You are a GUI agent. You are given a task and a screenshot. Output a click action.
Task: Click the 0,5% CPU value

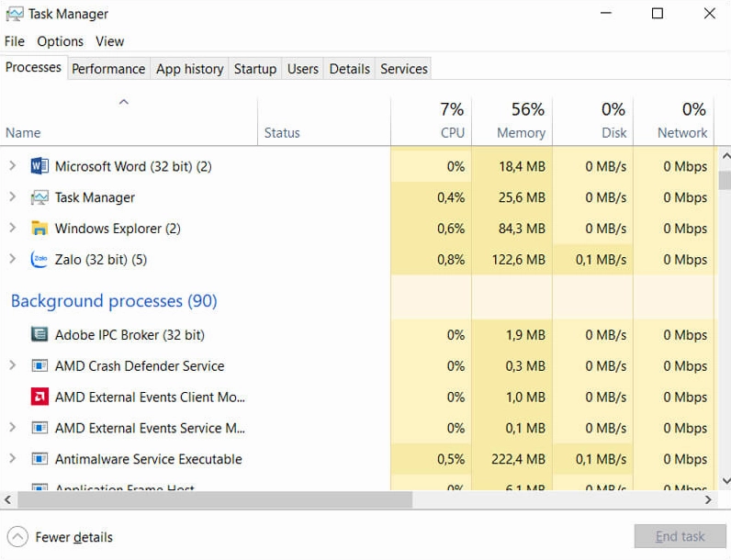tap(451, 459)
